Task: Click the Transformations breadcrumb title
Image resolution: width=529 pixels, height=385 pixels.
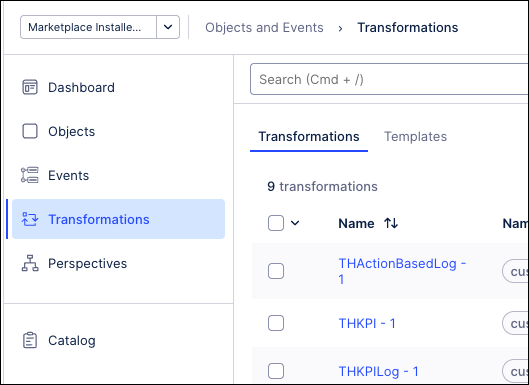Action: pos(408,28)
